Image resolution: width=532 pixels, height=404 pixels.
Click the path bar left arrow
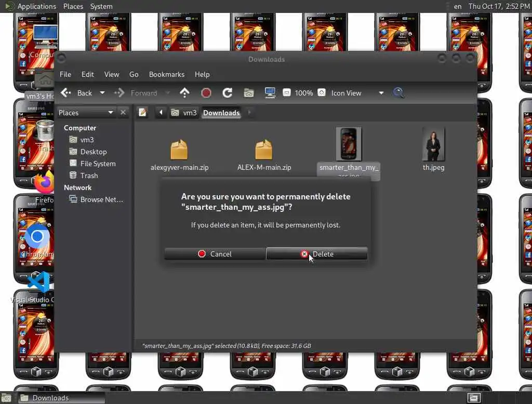pyautogui.click(x=161, y=112)
